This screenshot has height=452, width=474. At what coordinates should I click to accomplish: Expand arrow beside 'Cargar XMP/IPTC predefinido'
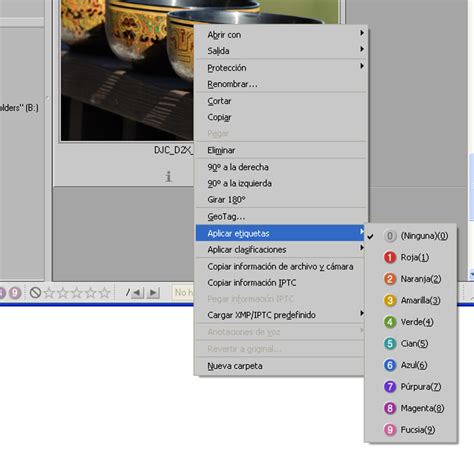pos(362,313)
